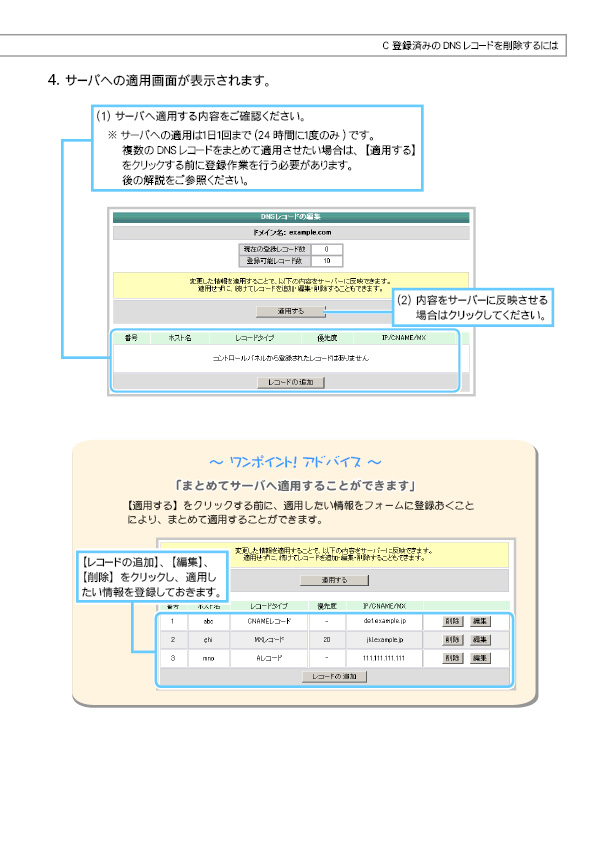Click the 適用する button in the advice box
The image size is (595, 842).
click(x=334, y=580)
